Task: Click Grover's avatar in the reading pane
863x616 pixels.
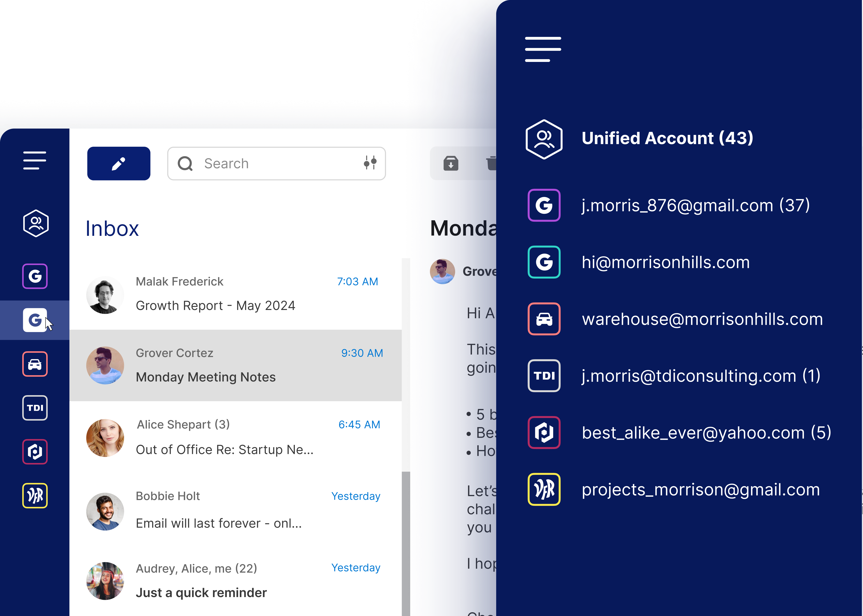Action: click(442, 272)
